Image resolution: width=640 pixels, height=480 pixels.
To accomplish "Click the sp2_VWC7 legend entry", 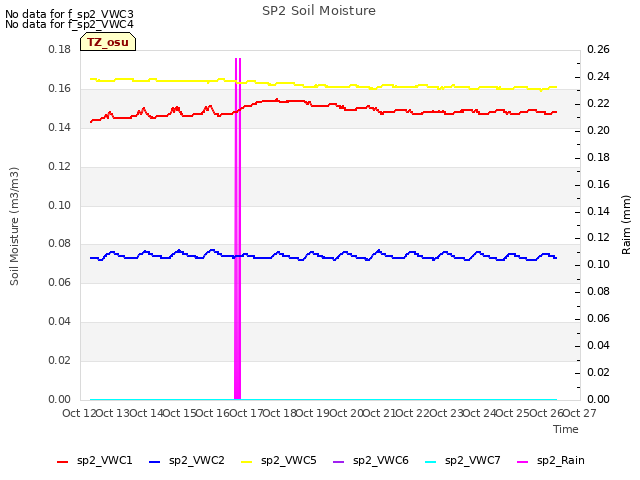I will pyautogui.click(x=462, y=461).
